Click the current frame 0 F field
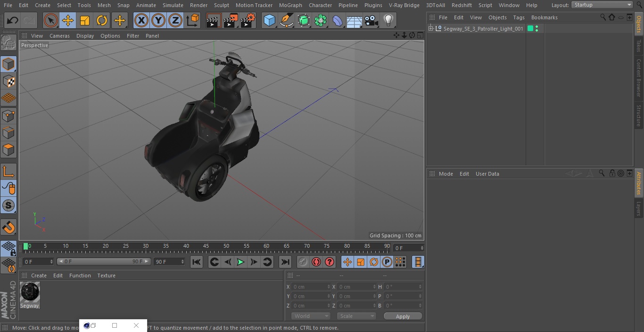Screen dimensions: 644x332 [409, 248]
